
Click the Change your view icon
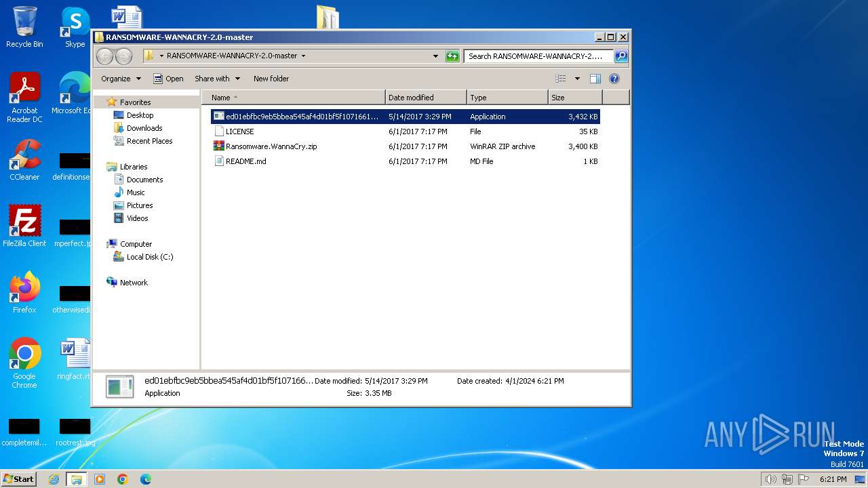click(x=561, y=79)
